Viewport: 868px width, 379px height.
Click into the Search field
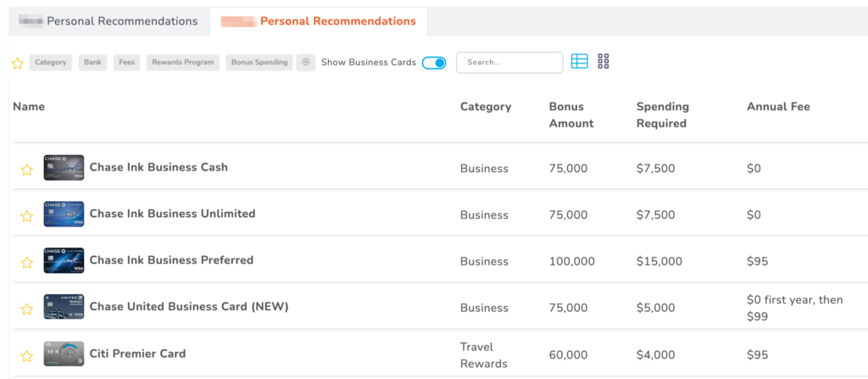coord(509,63)
